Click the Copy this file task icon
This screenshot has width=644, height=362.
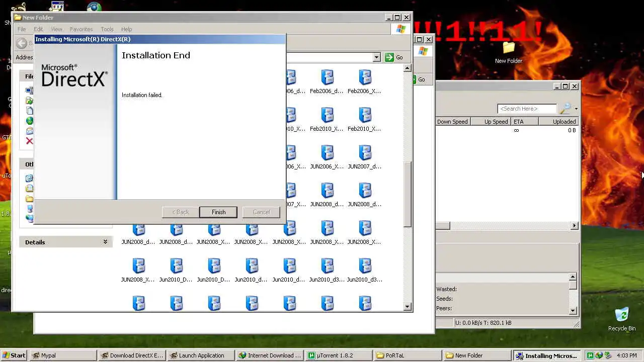(30, 111)
